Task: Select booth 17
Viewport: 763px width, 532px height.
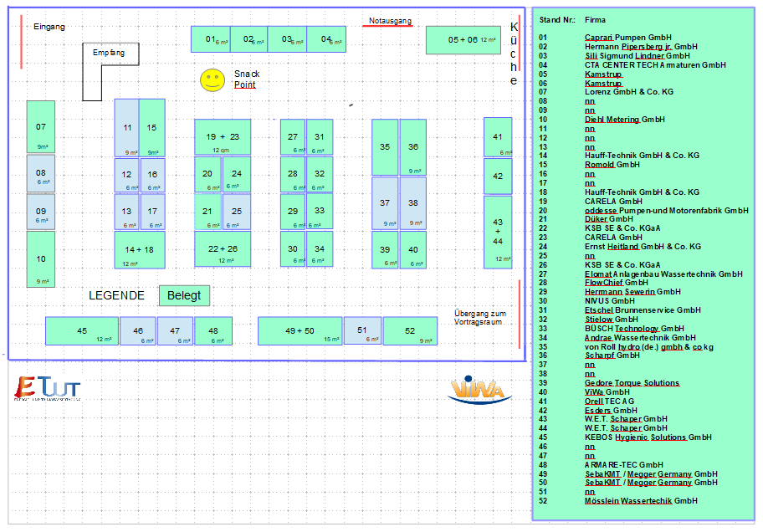Action: pyautogui.click(x=153, y=212)
